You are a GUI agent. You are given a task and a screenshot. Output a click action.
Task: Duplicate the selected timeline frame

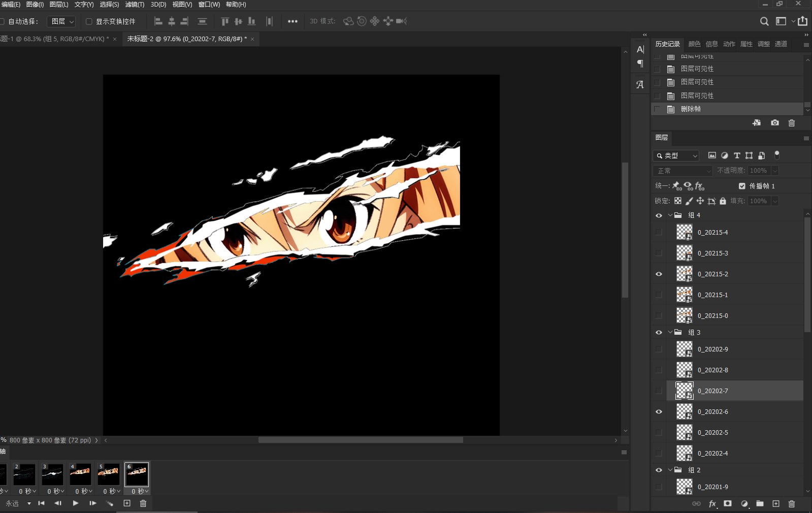[x=127, y=503]
